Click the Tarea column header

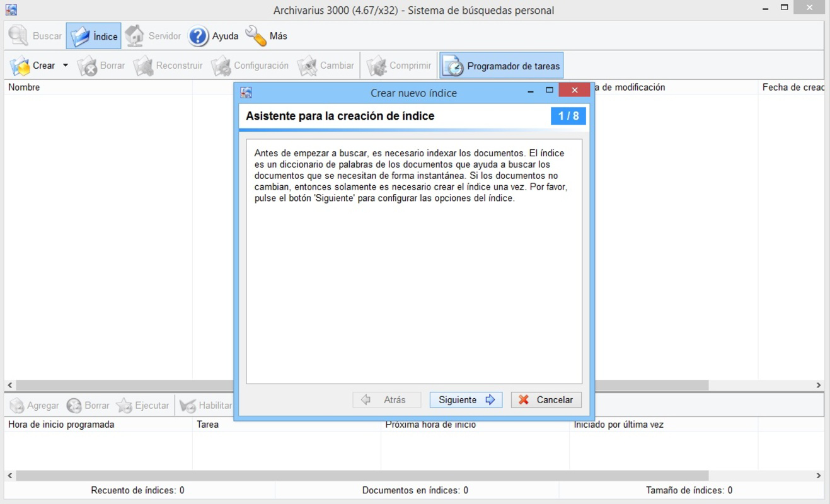[x=287, y=425]
